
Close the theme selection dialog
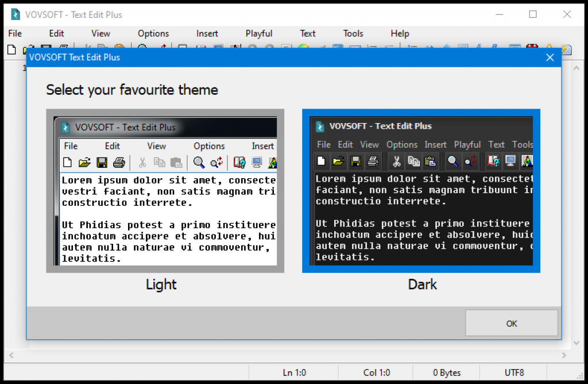[550, 57]
